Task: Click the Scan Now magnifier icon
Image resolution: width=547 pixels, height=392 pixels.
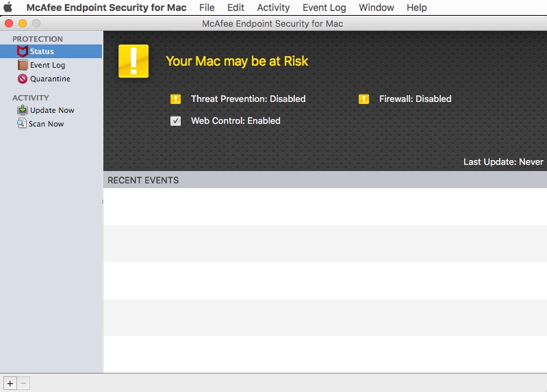Action: coord(22,123)
